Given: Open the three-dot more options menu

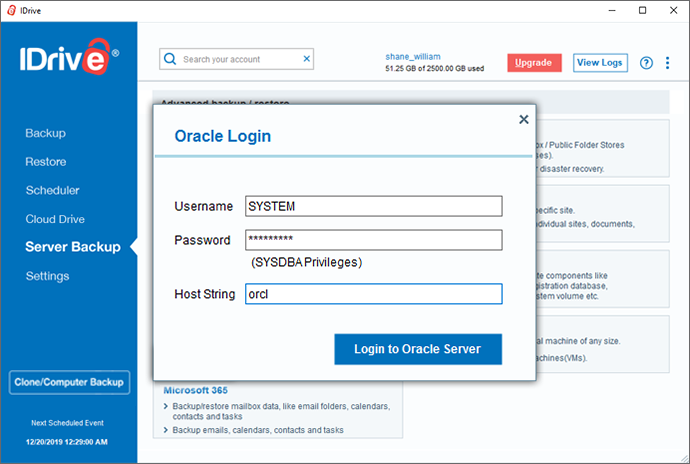Looking at the screenshot, I should pos(668,63).
